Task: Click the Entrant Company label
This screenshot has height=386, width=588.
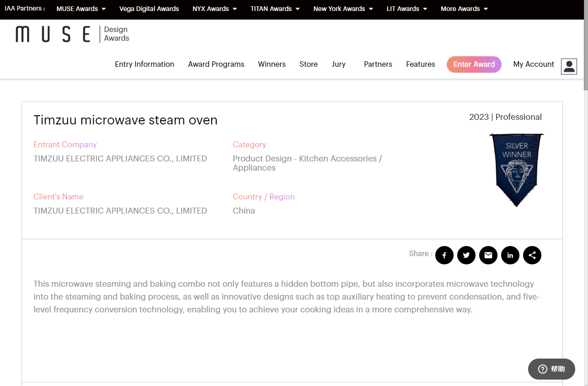Action: pos(65,145)
